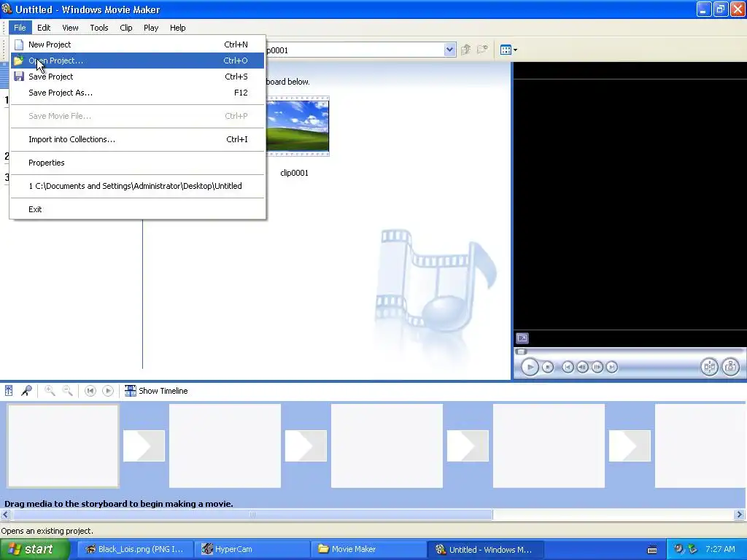Choose Save Project As… entry
The image size is (747, 560).
tap(137, 93)
